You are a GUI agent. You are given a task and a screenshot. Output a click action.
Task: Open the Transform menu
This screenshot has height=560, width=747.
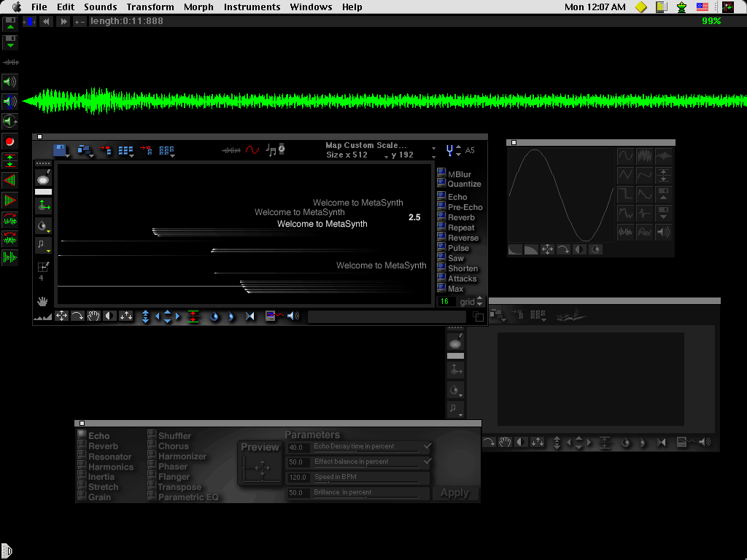click(150, 7)
